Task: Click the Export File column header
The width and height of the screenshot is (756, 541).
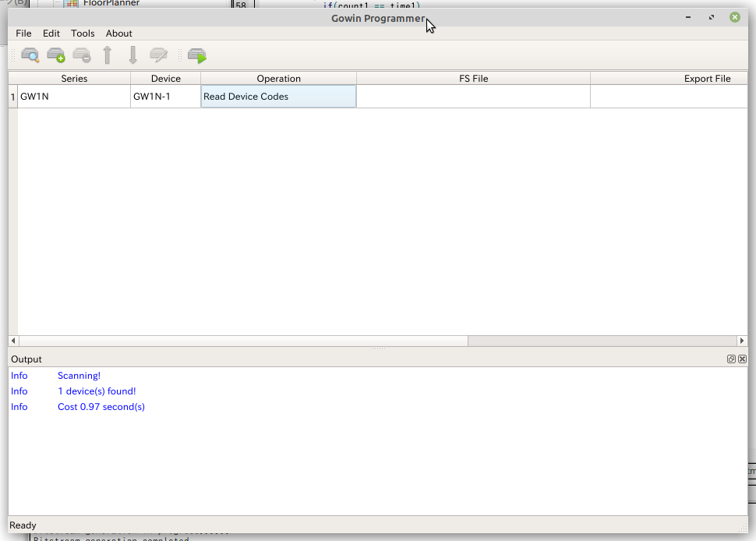Action: [x=669, y=79]
